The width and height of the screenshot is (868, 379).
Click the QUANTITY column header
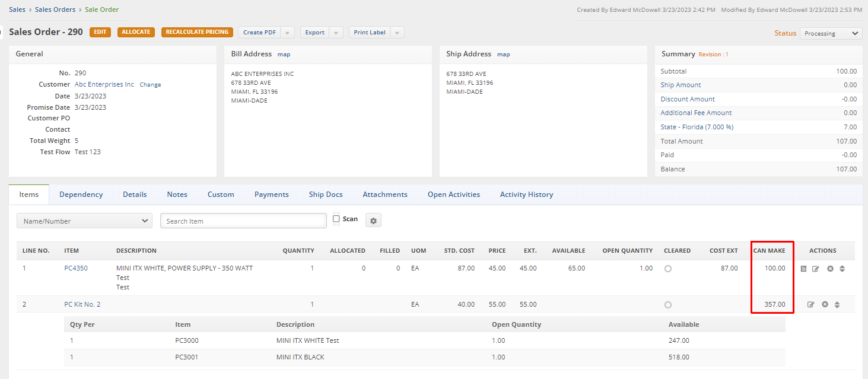pos(298,251)
